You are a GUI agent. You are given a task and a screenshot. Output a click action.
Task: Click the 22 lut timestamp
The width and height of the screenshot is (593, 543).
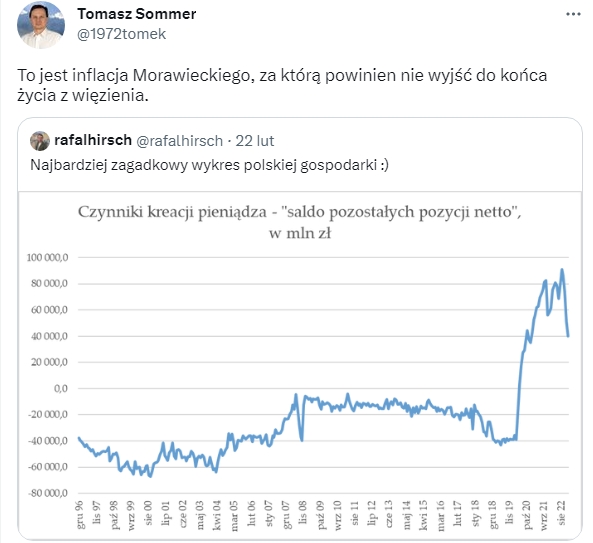pyautogui.click(x=255, y=141)
